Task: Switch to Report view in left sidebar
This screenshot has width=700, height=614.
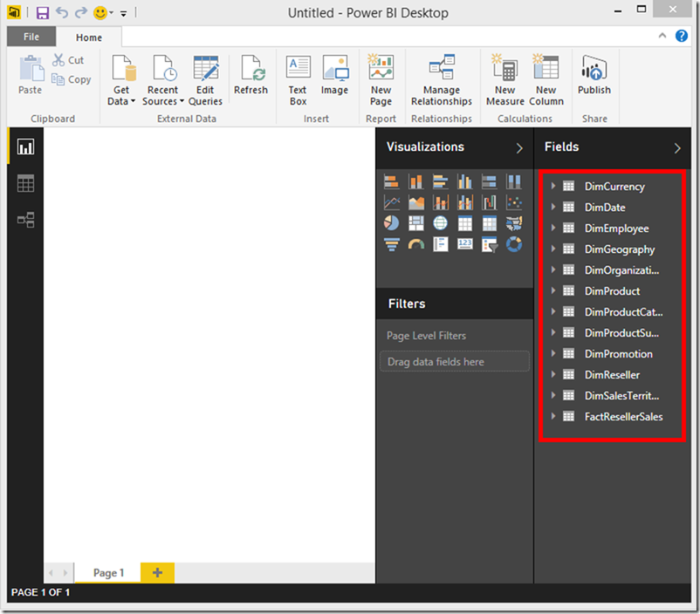Action: (x=25, y=147)
